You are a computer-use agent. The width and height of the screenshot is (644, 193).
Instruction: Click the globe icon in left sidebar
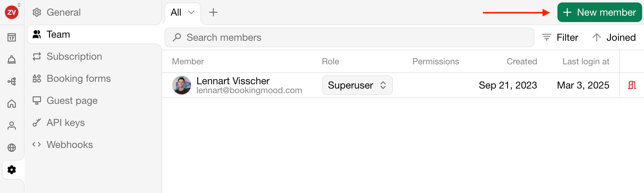12,148
